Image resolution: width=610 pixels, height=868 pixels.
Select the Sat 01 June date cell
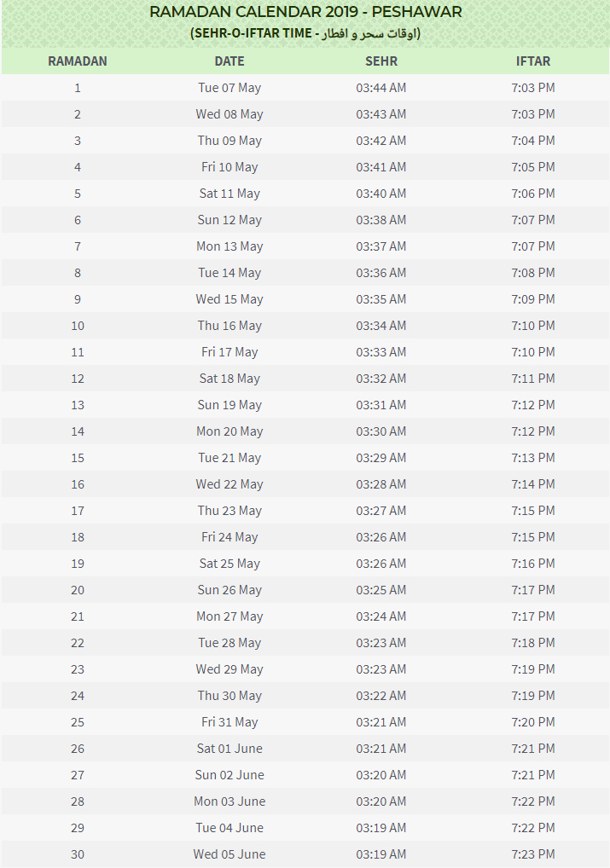pos(229,749)
